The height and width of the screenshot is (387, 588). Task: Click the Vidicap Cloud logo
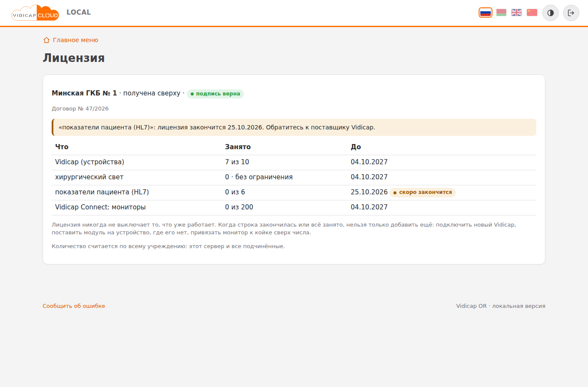pos(35,13)
